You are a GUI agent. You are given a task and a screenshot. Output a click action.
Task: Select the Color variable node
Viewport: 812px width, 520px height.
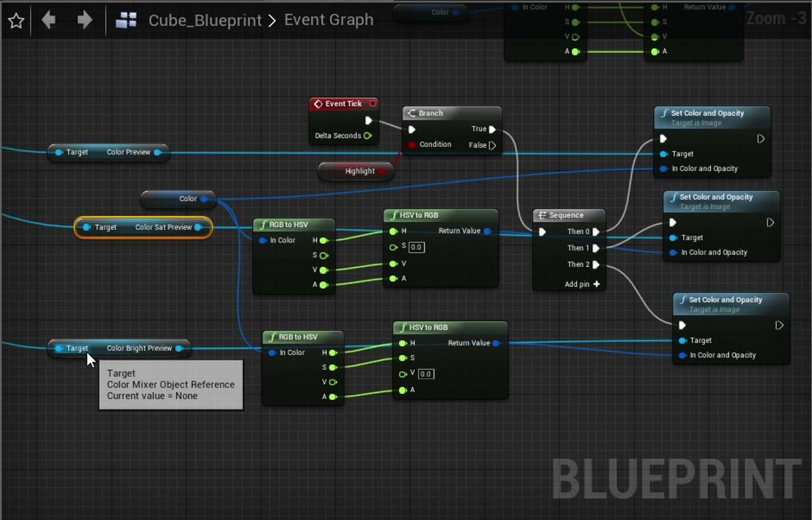coord(178,198)
